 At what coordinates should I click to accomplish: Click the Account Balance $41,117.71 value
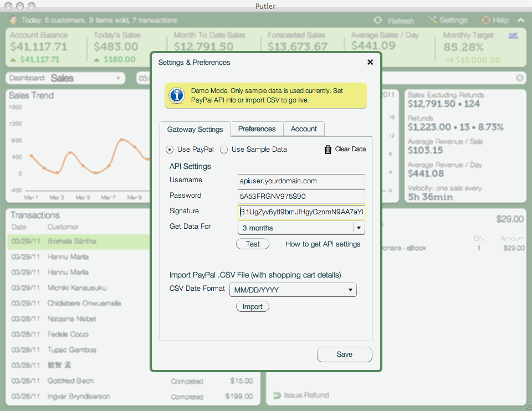39,47
